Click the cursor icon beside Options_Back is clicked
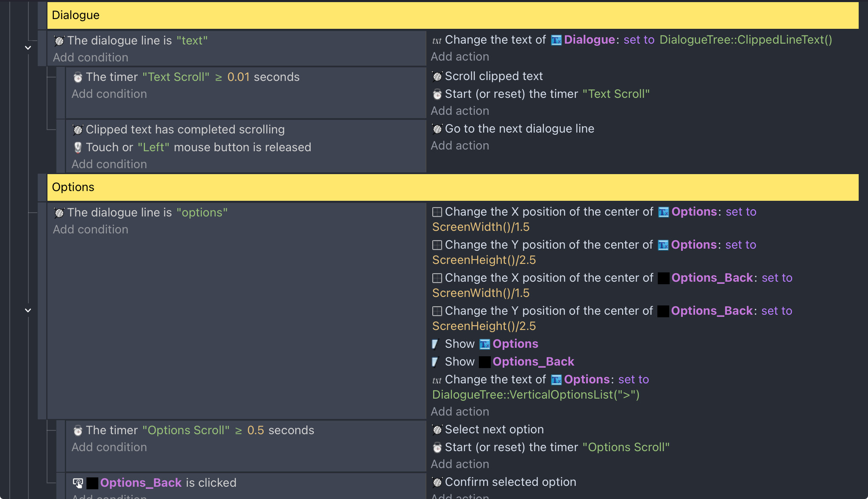Image resolution: width=868 pixels, height=499 pixels. click(x=78, y=483)
